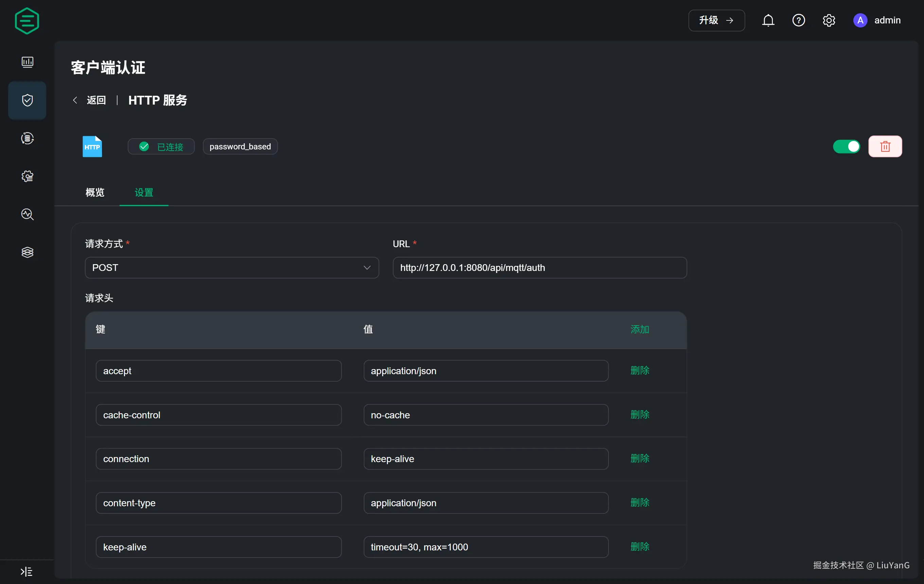This screenshot has height=584, width=924.
Task: Open the admin user menu
Action: coord(887,20)
